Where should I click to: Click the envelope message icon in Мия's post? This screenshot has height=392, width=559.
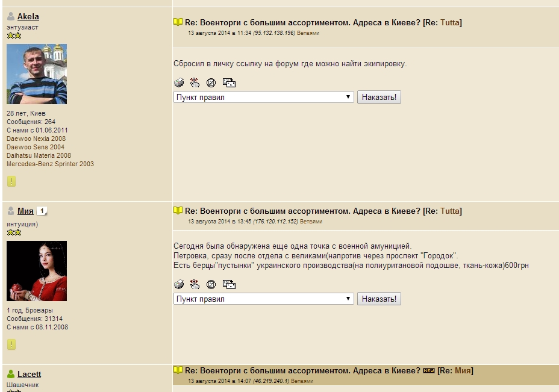229,285
